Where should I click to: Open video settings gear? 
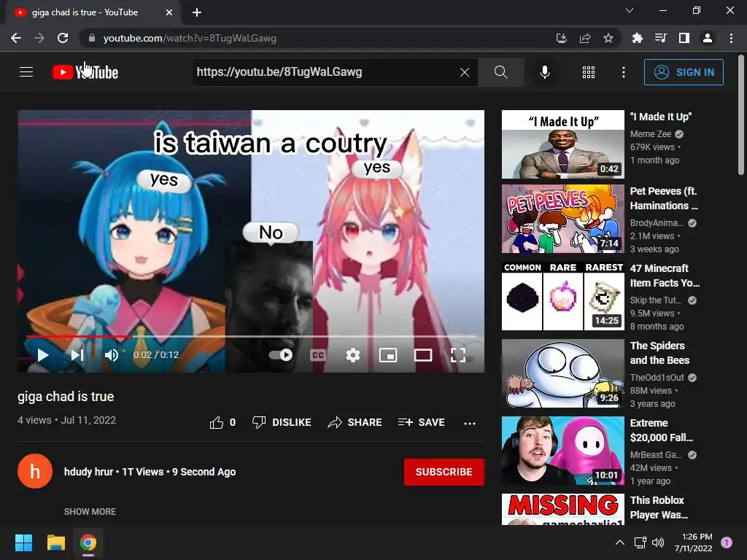click(x=352, y=355)
